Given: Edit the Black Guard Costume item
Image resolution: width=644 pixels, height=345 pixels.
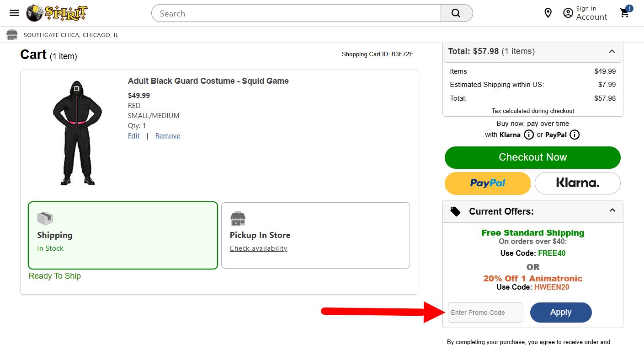Looking at the screenshot, I should point(134,136).
